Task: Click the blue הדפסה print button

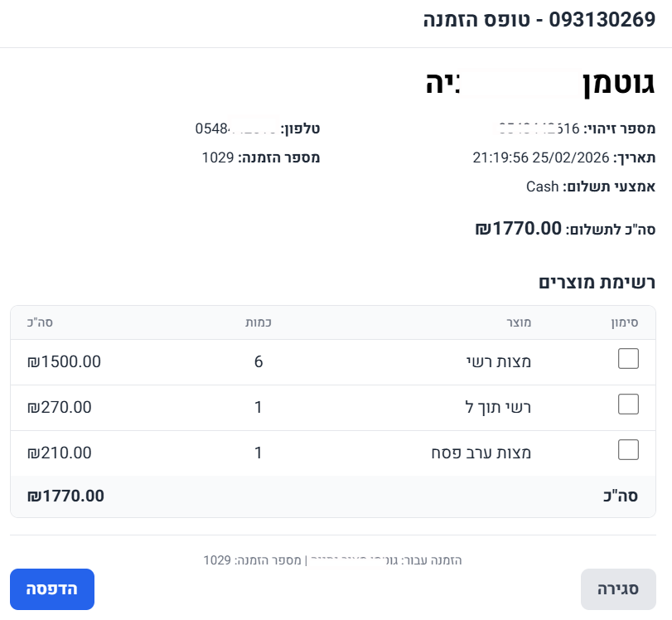Action: point(51,589)
